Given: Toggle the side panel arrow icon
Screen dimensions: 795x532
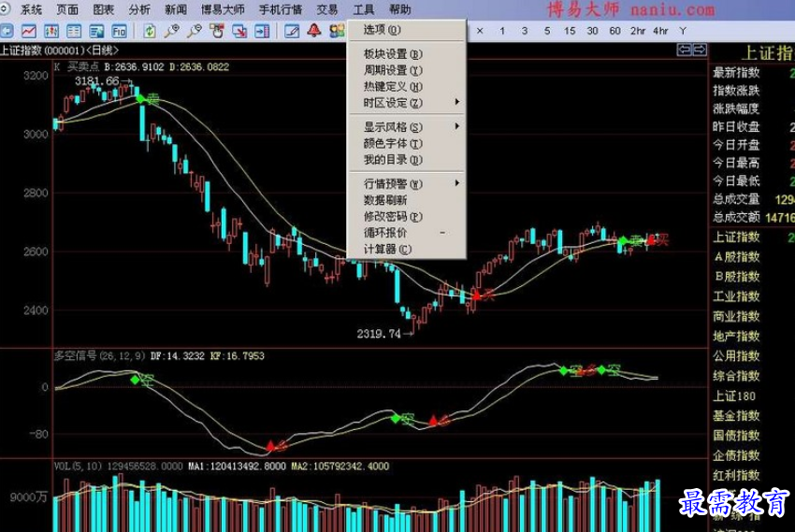Looking at the screenshot, I should [262, 32].
